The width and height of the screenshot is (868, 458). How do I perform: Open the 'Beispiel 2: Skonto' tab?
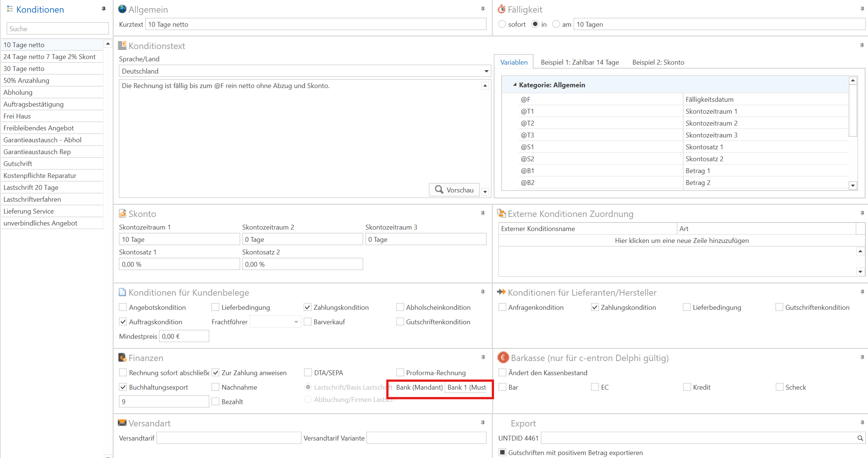click(658, 62)
